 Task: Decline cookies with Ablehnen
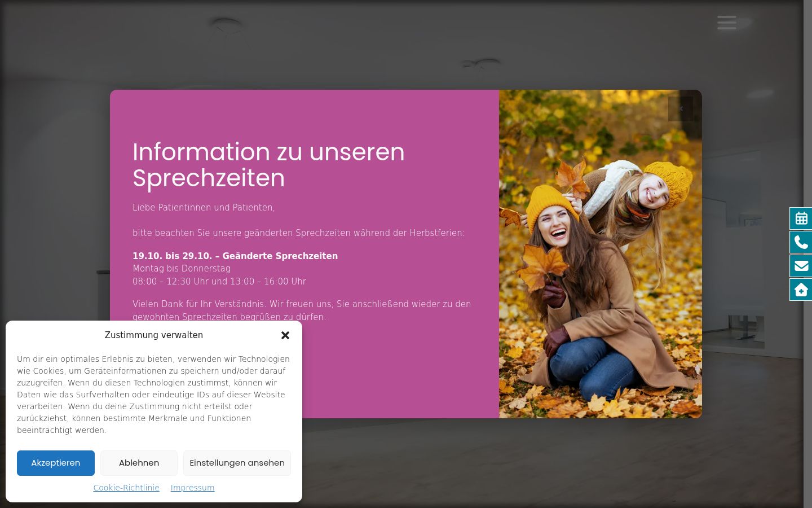[139, 463]
